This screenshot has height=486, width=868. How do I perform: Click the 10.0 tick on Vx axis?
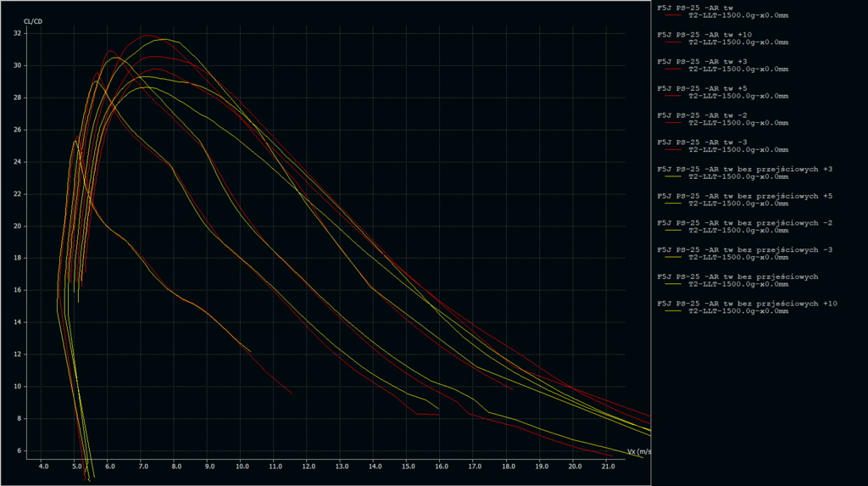tap(242, 466)
